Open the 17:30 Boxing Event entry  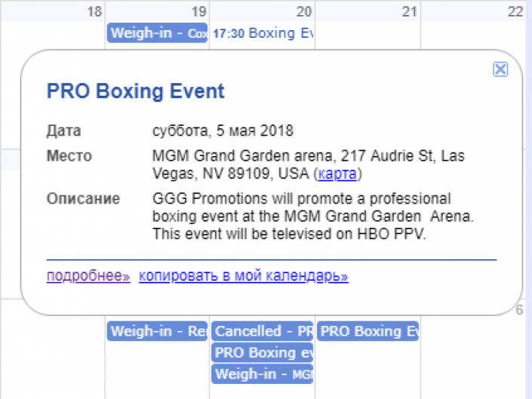pyautogui.click(x=262, y=33)
